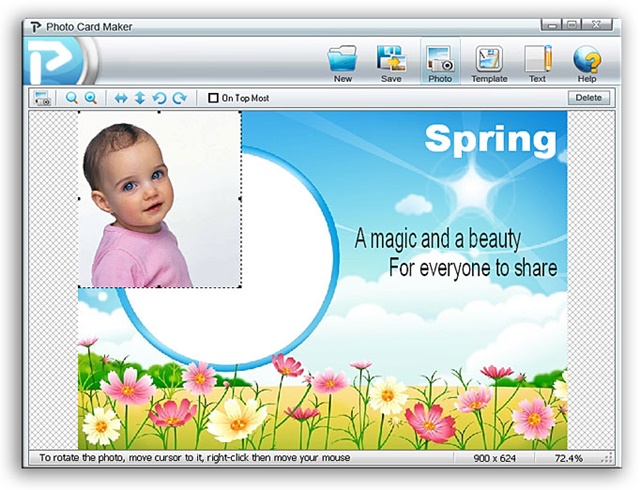Rotate the photo clockwise
640x490 pixels.
(179, 98)
